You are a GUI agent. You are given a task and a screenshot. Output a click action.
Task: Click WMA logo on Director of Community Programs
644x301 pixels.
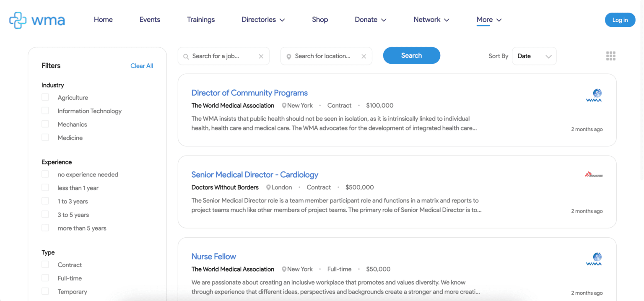[594, 95]
